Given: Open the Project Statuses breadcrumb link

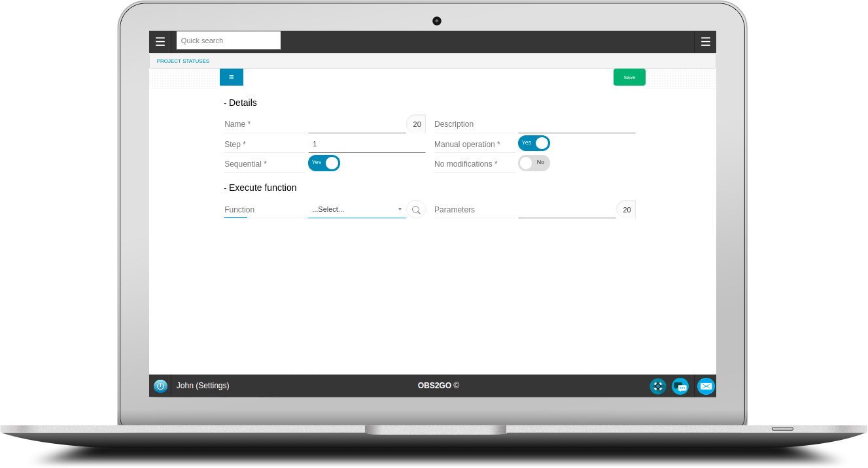Looking at the screenshot, I should tap(183, 61).
